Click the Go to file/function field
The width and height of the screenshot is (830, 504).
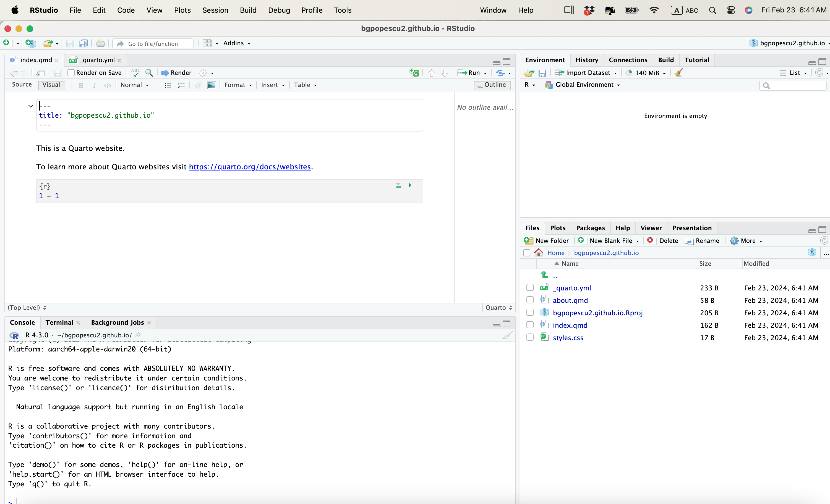(153, 44)
